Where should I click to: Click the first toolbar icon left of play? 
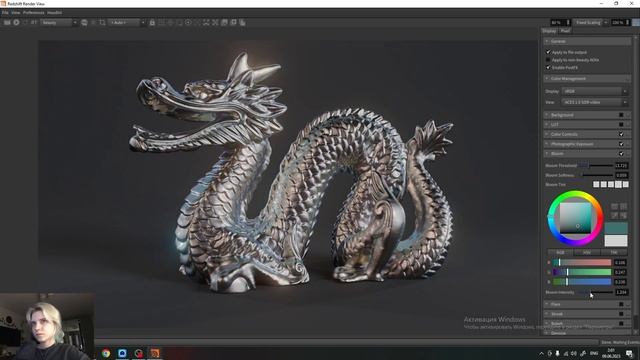click(x=7, y=23)
